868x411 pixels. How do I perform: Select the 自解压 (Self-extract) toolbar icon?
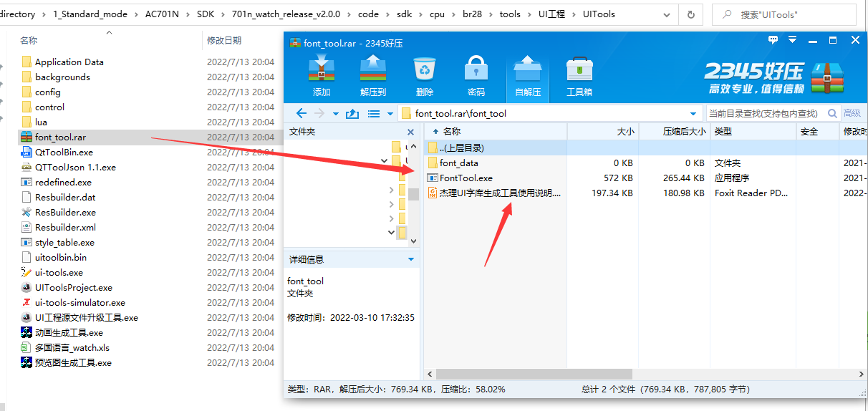(x=528, y=69)
